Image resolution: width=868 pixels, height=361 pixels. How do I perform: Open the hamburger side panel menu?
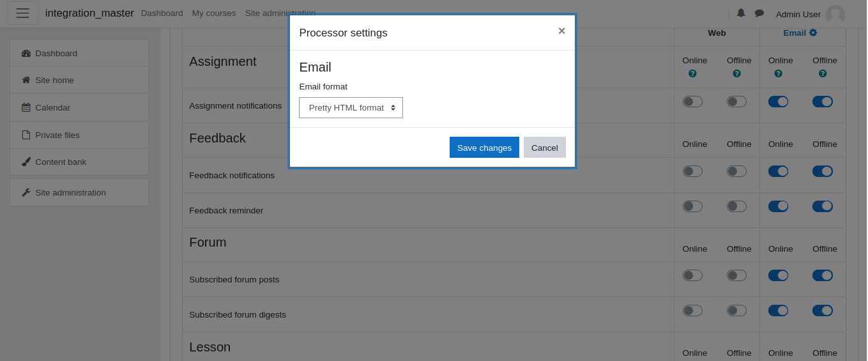pos(22,13)
